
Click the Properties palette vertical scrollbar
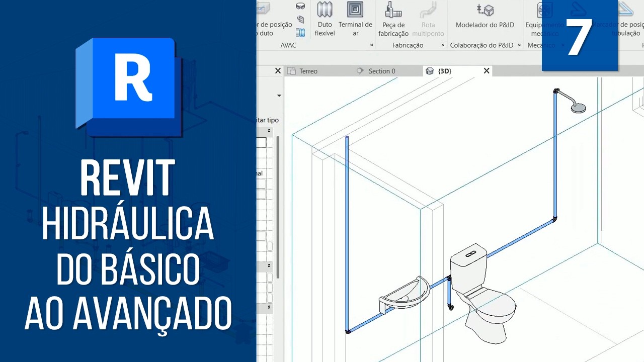277,207
